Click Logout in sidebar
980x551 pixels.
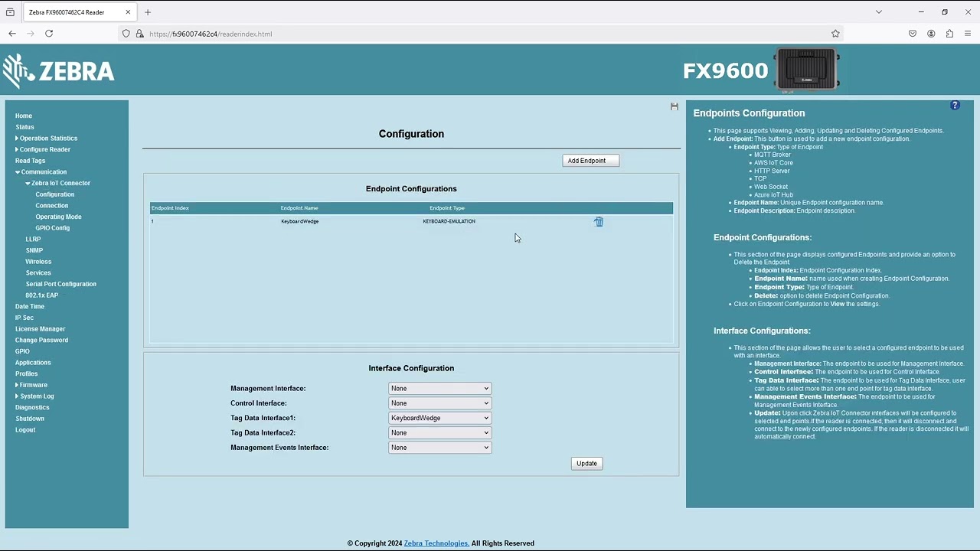click(25, 430)
